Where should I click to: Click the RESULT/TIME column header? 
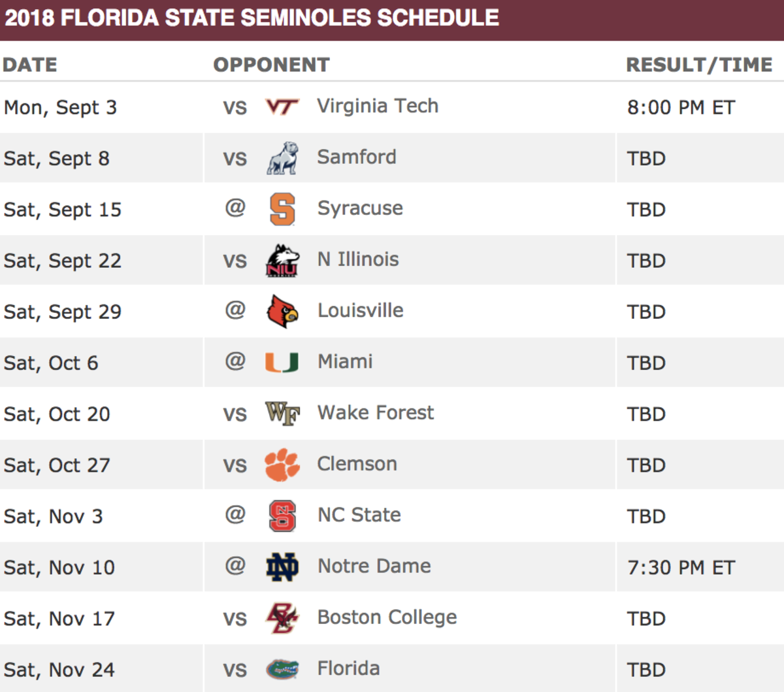(699, 65)
